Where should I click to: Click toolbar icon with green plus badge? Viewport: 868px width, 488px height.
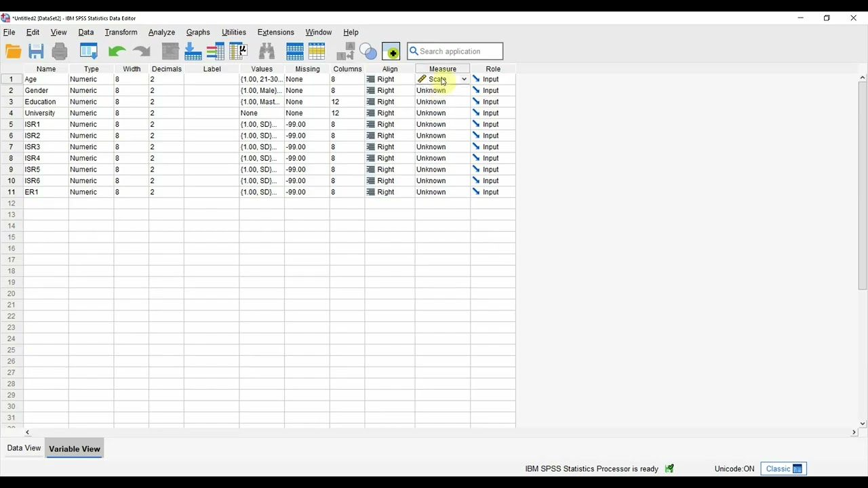pyautogui.click(x=391, y=52)
